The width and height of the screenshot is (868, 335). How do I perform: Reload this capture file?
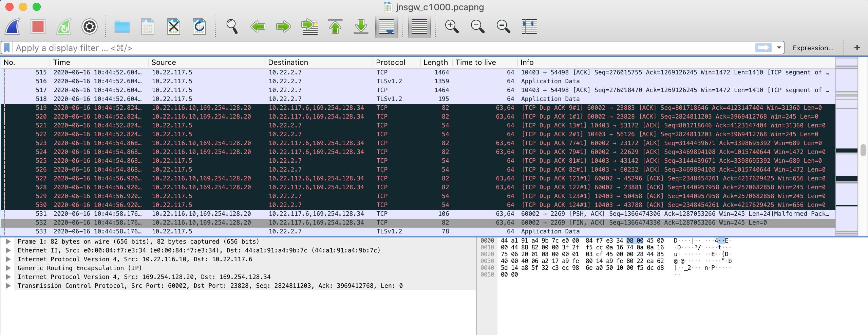tap(200, 27)
